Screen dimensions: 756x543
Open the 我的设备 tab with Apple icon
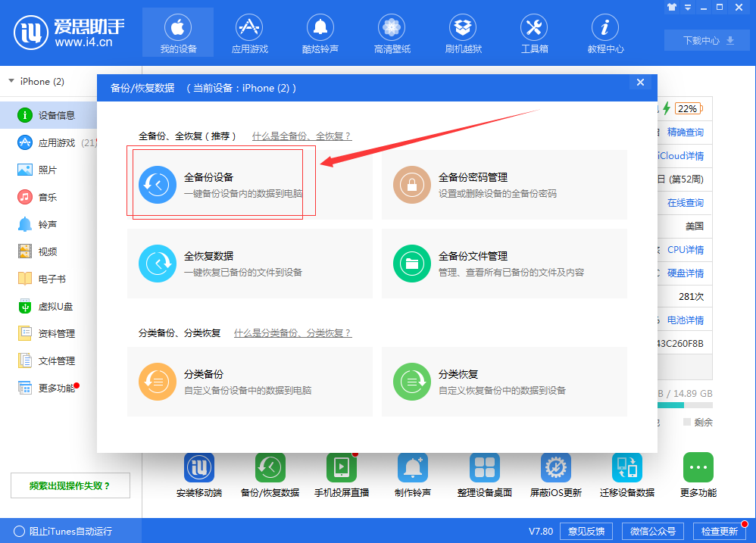[178, 33]
